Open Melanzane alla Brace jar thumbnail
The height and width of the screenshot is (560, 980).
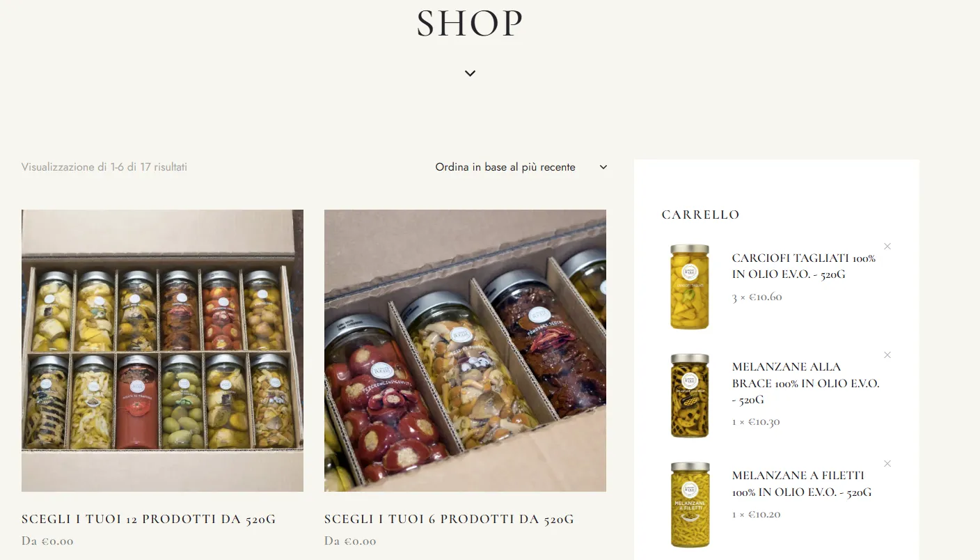click(690, 395)
